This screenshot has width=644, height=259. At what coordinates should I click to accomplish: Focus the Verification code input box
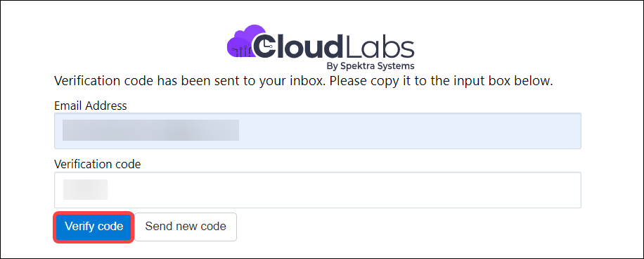tap(318, 190)
